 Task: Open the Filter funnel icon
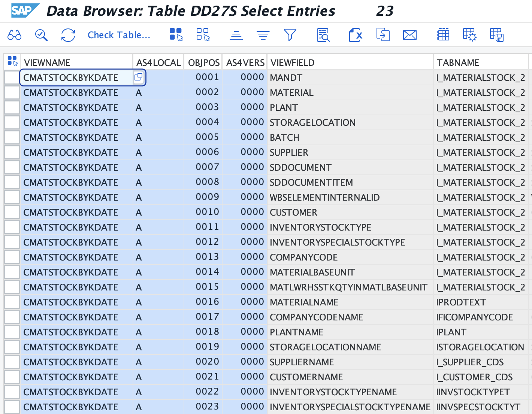tap(290, 35)
